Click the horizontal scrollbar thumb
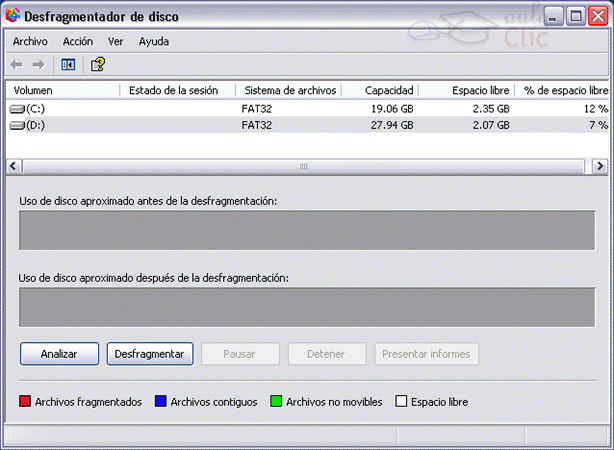Viewport: 614px width, 450px height. [x=303, y=166]
